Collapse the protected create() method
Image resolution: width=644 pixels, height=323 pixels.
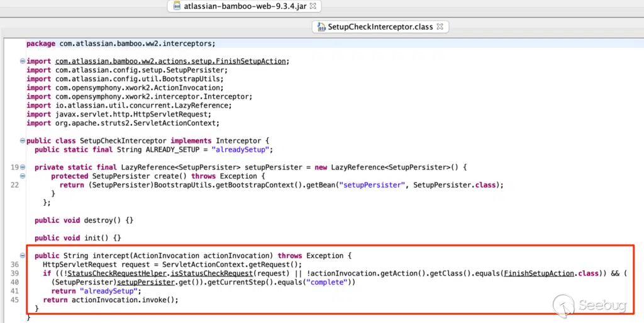[x=23, y=176]
